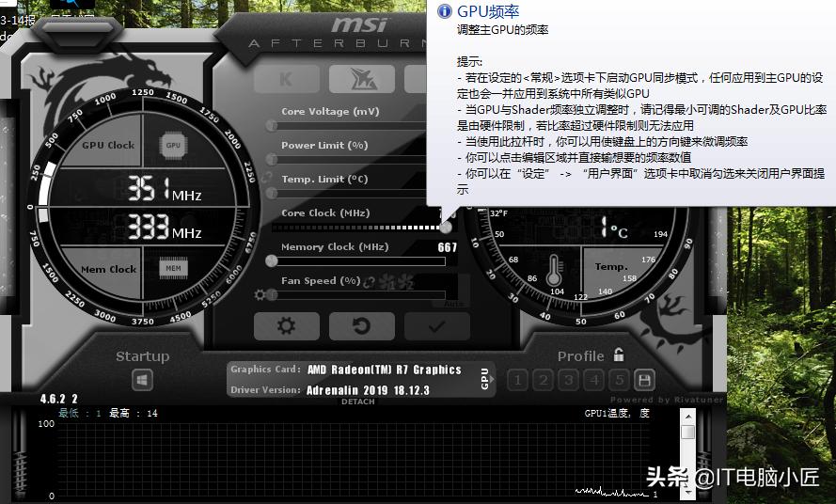The image size is (836, 504).
Task: Click the fan gear icon left of slider
Action: pyautogui.click(x=260, y=294)
